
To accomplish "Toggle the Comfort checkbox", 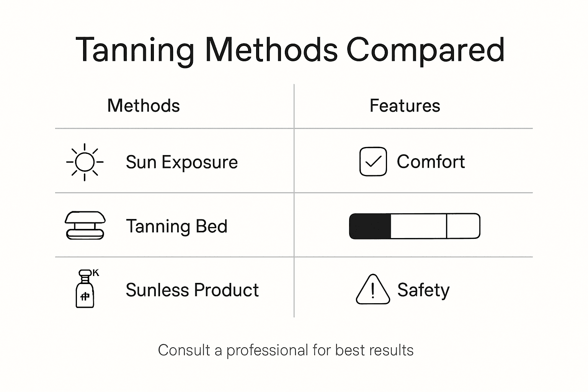I will pyautogui.click(x=373, y=162).
